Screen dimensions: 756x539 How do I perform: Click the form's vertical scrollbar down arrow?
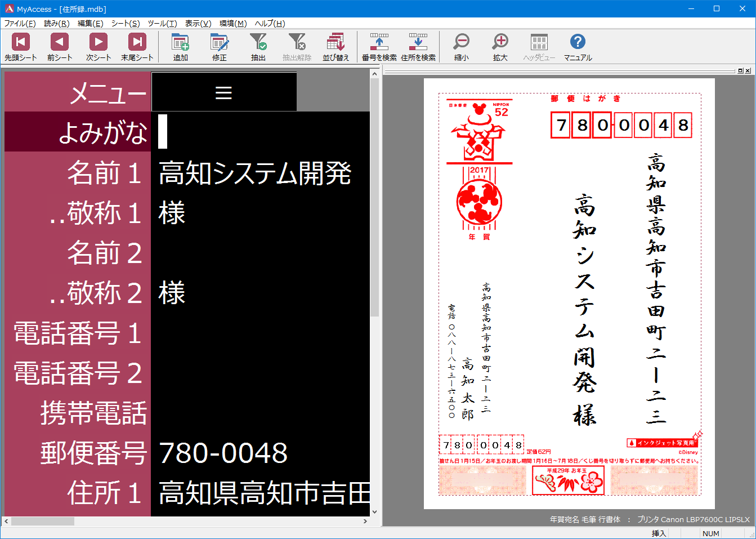375,512
